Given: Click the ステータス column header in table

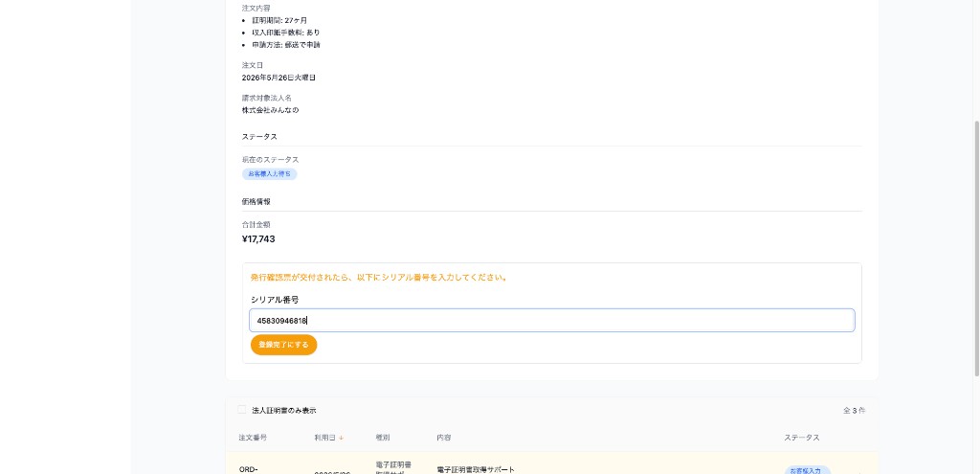Looking at the screenshot, I should pyautogui.click(x=802, y=438).
